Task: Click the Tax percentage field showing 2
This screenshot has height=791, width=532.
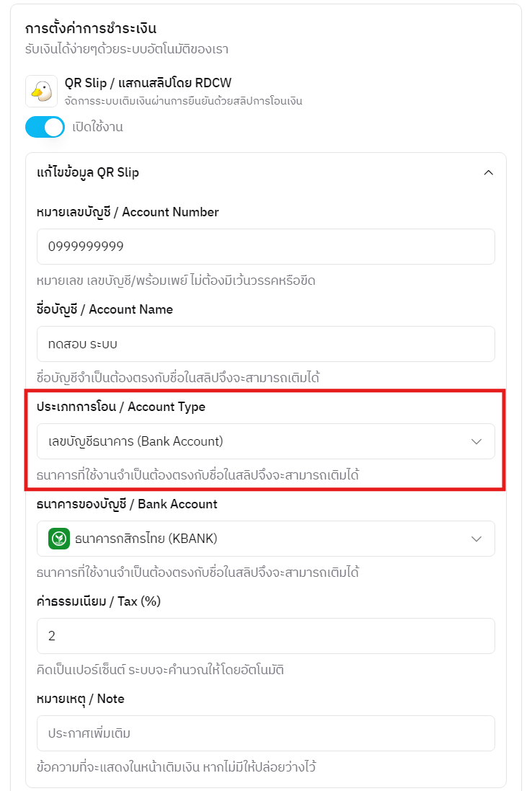Action: pos(266,636)
